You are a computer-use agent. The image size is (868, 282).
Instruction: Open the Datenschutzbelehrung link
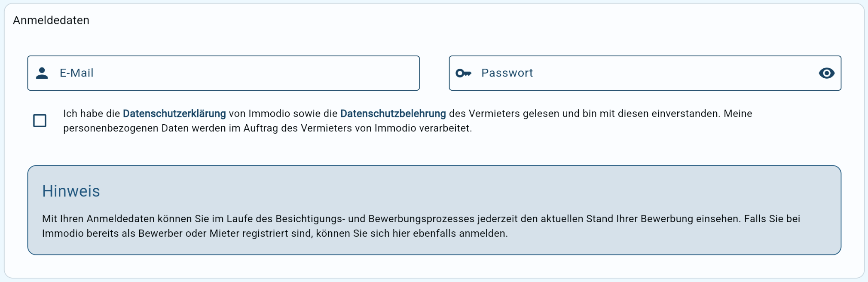(393, 113)
